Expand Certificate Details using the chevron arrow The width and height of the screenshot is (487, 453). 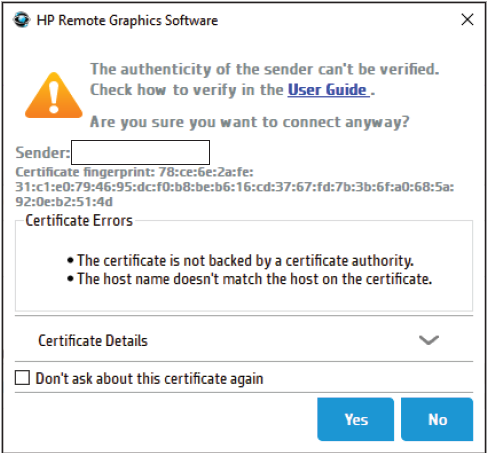(429, 340)
